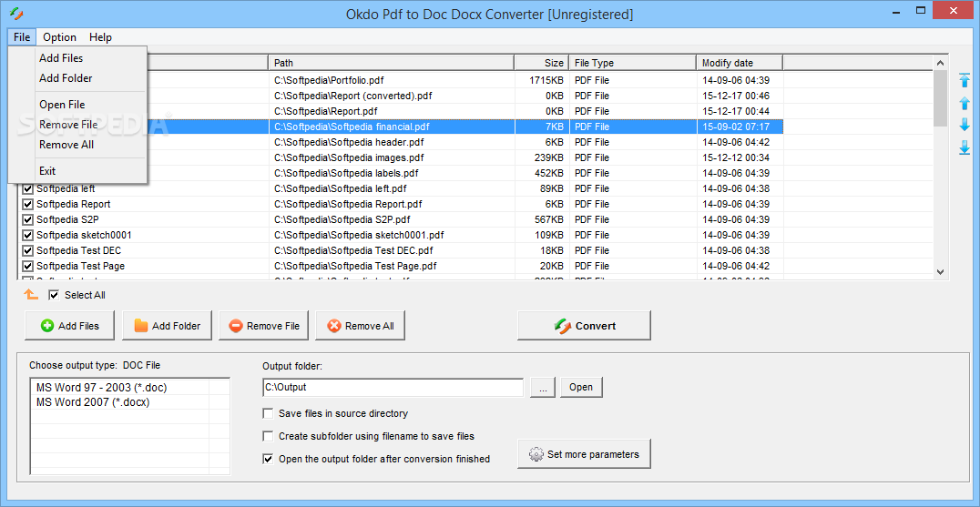
Task: Click the Add Files button
Action: pos(69,325)
